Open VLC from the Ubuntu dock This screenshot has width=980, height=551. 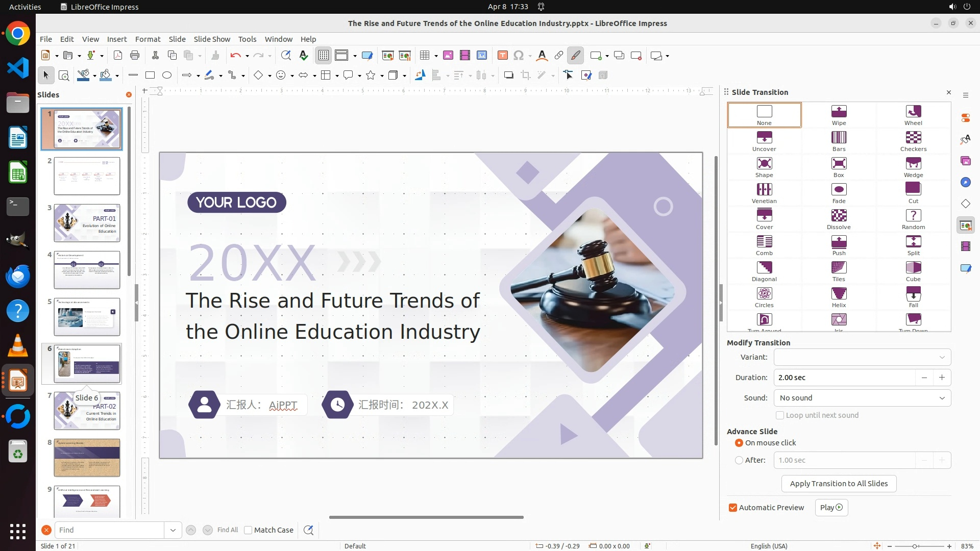tap(18, 346)
